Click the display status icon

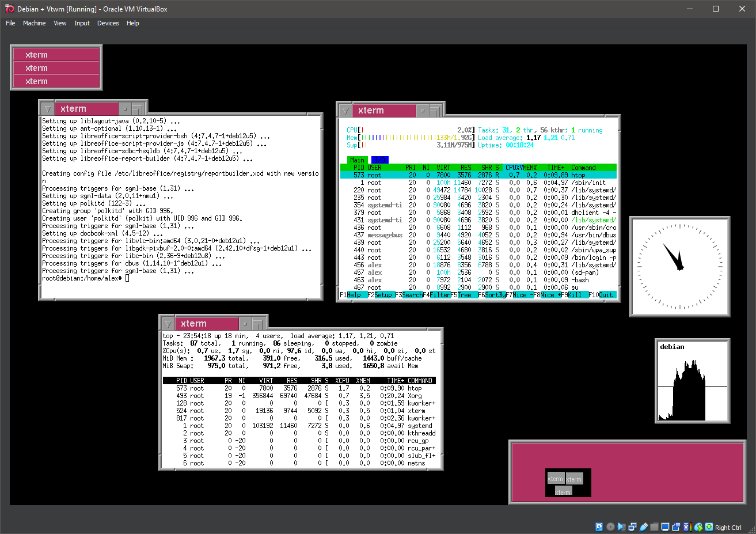(665, 526)
